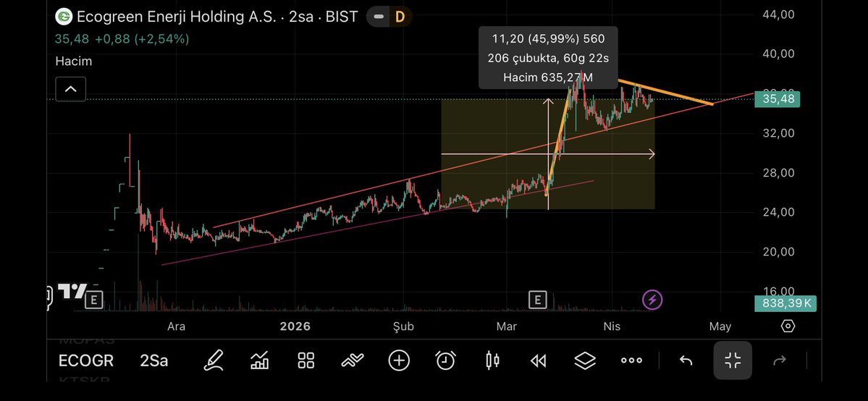Open the three-dots more menu

pyautogui.click(x=631, y=360)
